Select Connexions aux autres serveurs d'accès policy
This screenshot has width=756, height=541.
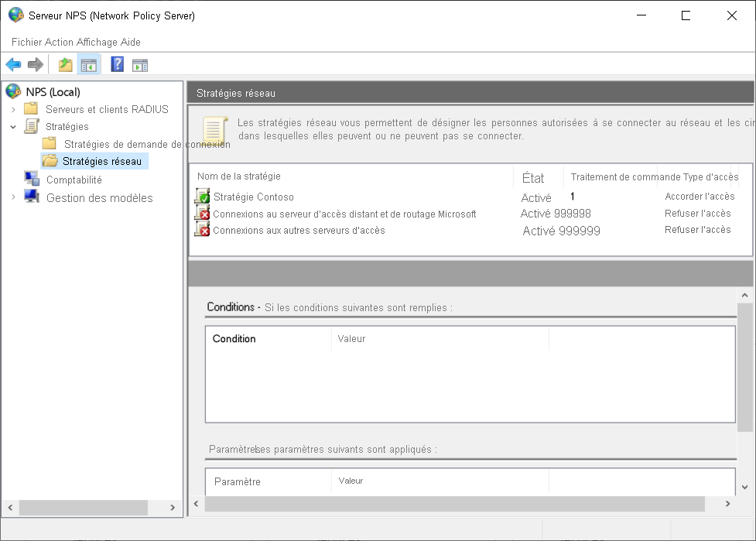pyautogui.click(x=299, y=231)
